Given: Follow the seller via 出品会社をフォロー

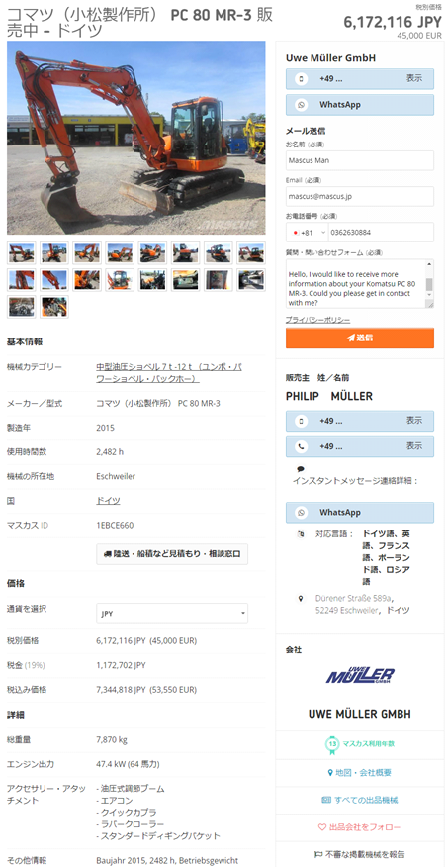Looking at the screenshot, I should click(x=360, y=827).
